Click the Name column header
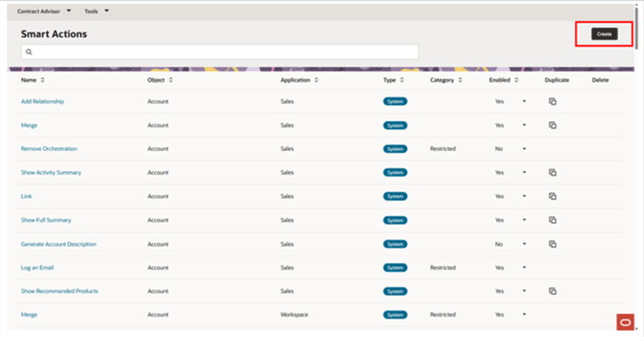 click(29, 80)
